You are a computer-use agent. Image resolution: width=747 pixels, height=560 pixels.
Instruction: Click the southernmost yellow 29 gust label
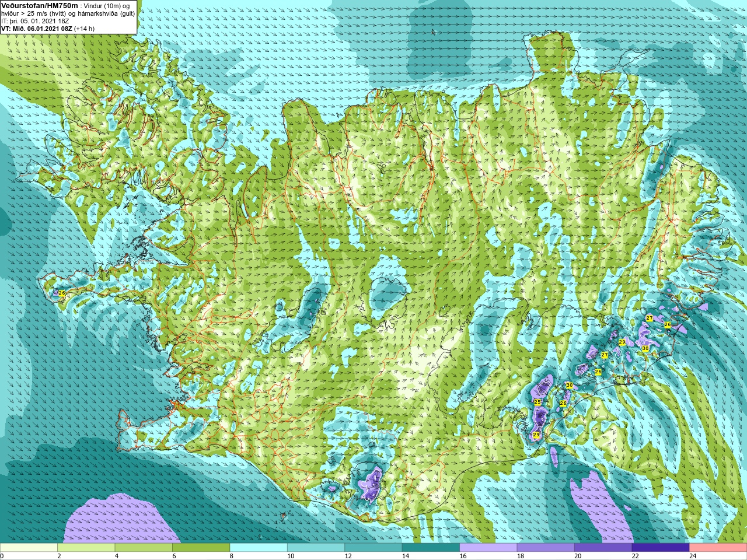tap(536, 435)
